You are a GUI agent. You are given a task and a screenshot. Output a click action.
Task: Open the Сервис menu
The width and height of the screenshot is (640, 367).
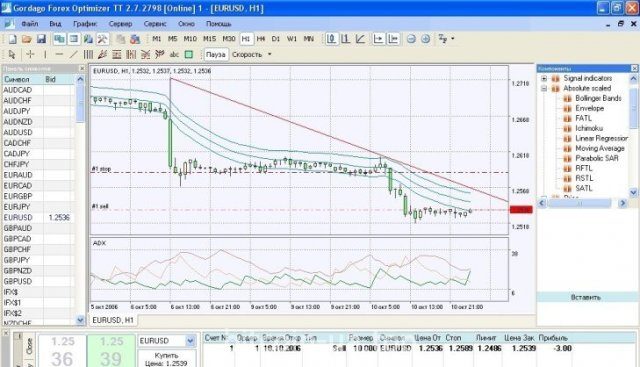click(155, 24)
